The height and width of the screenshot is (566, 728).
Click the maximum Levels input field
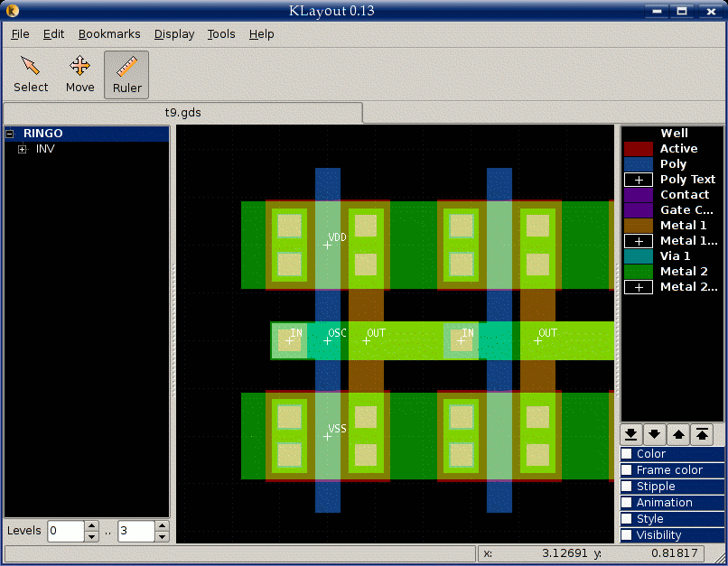135,531
